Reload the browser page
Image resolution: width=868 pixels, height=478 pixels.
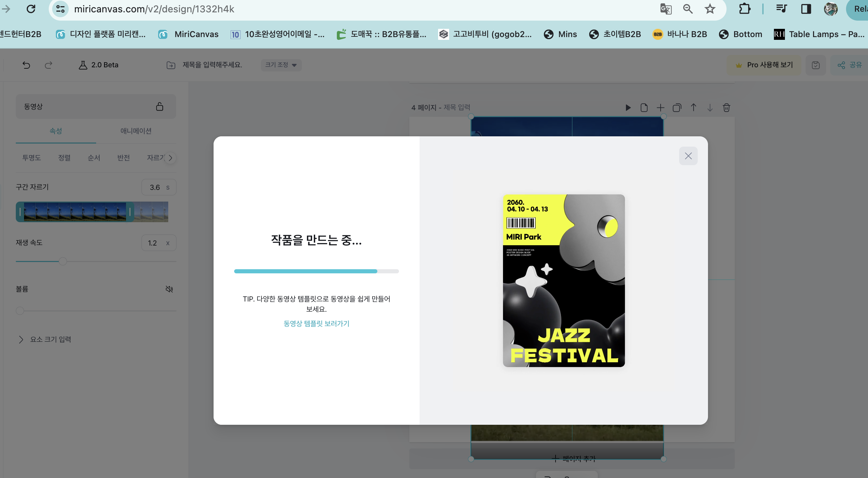[31, 9]
